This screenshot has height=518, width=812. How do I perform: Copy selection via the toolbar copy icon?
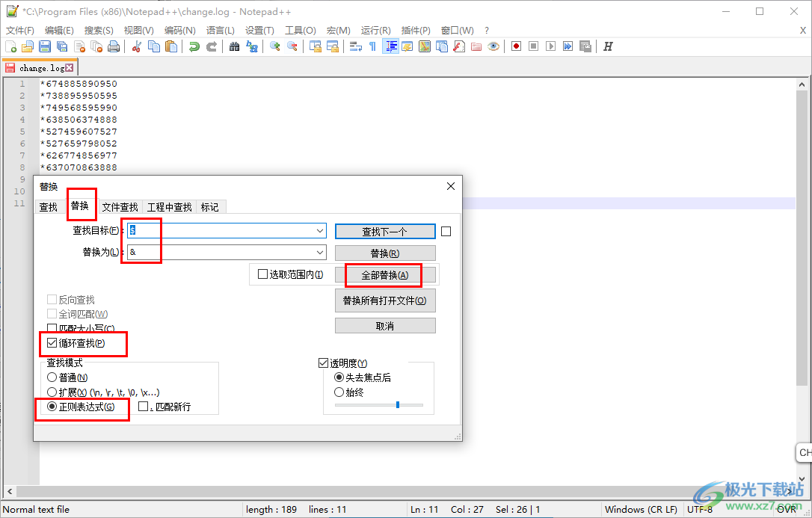coord(154,46)
